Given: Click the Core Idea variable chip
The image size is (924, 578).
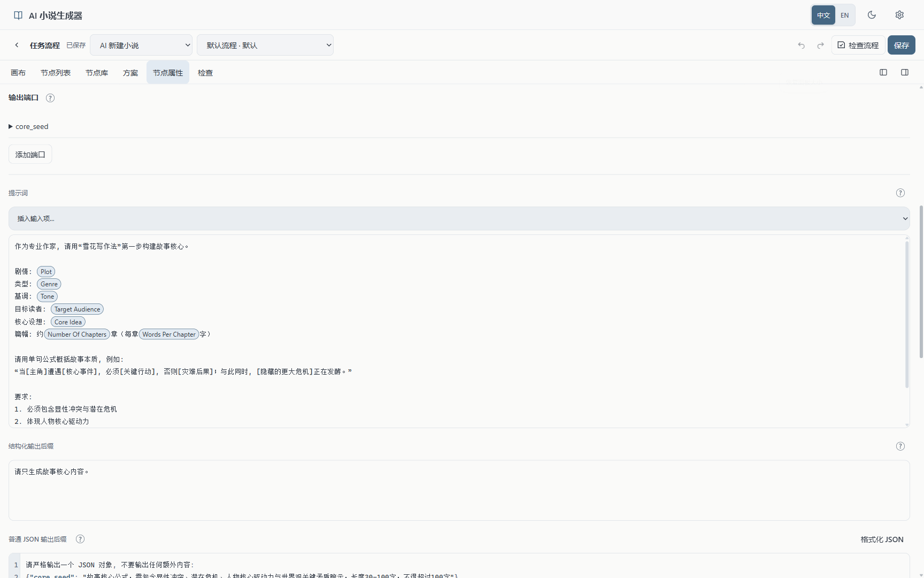Looking at the screenshot, I should 68,322.
